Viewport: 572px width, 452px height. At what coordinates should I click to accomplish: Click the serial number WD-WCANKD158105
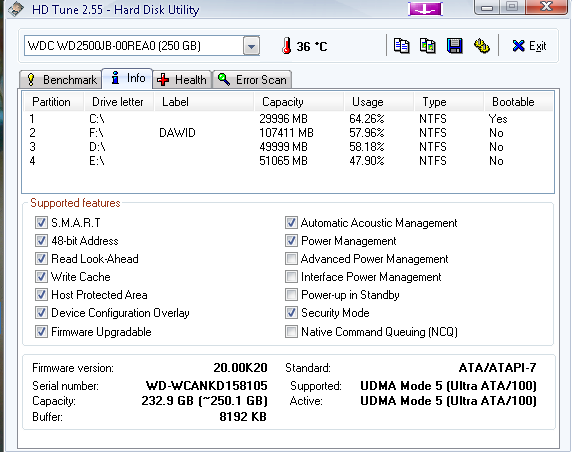click(206, 386)
